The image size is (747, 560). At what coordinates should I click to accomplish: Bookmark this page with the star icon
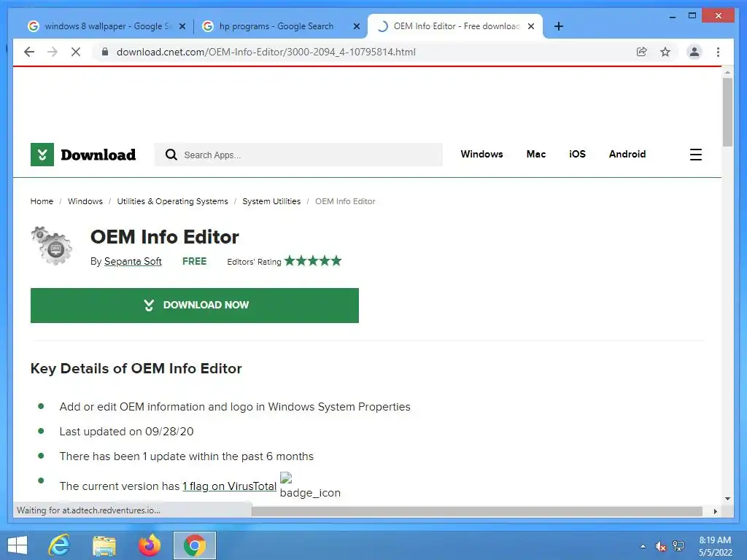665,52
